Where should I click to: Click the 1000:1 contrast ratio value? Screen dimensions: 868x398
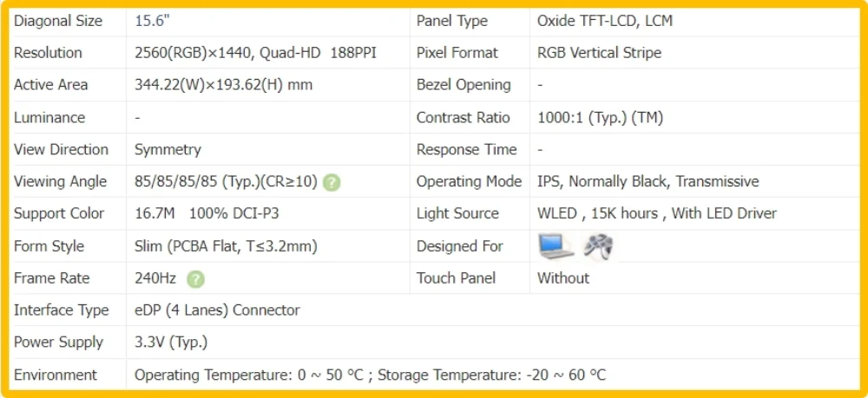pos(600,117)
